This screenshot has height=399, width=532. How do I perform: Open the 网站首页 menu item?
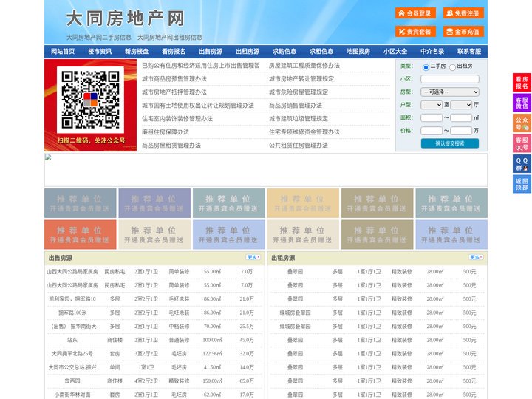tap(63, 52)
